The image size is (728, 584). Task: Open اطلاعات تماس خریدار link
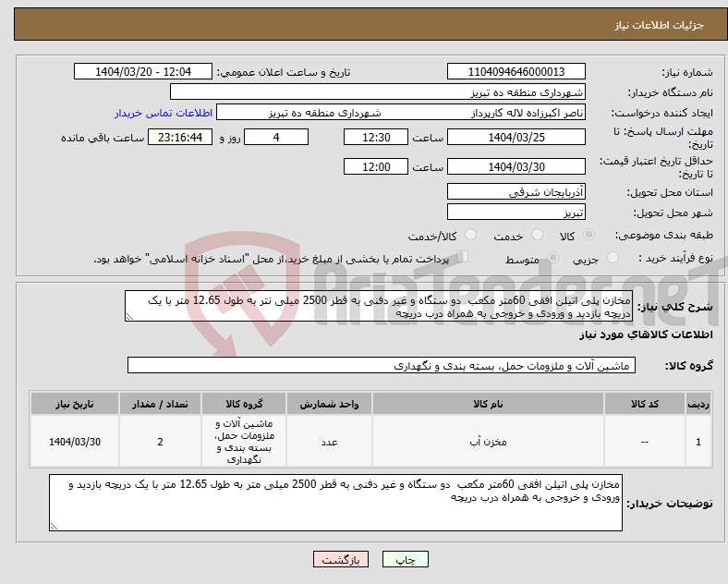pos(164,113)
